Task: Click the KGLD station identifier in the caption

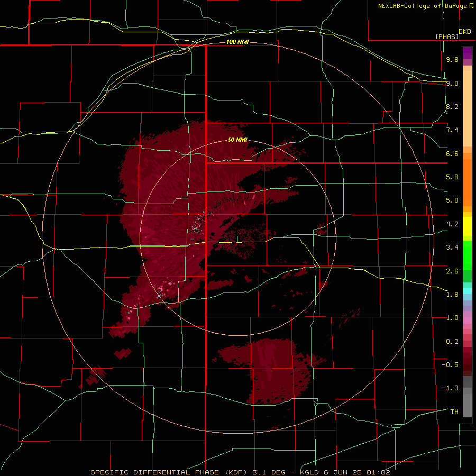Action: (x=308, y=472)
